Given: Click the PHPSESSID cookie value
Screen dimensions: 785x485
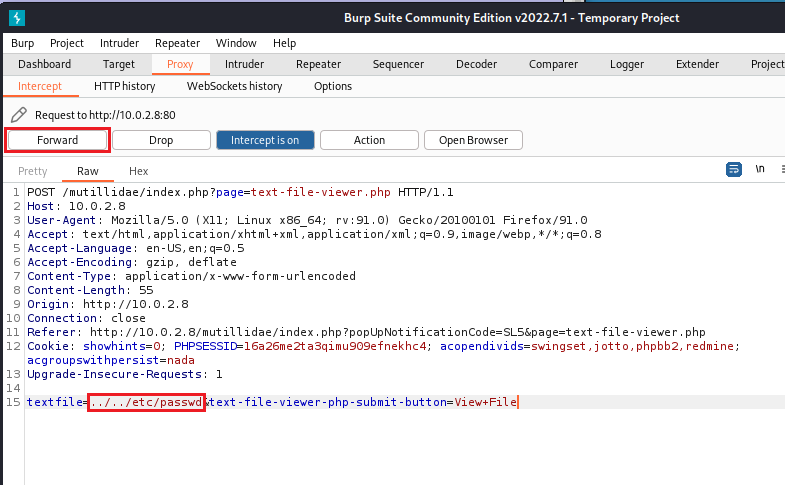Looking at the screenshot, I should (335, 346).
